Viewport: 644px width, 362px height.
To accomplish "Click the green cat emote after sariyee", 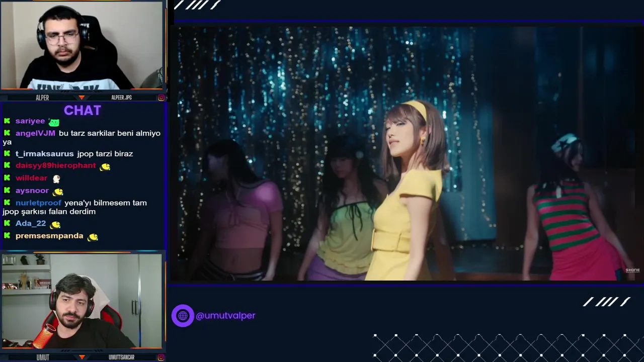I will [54, 122].
